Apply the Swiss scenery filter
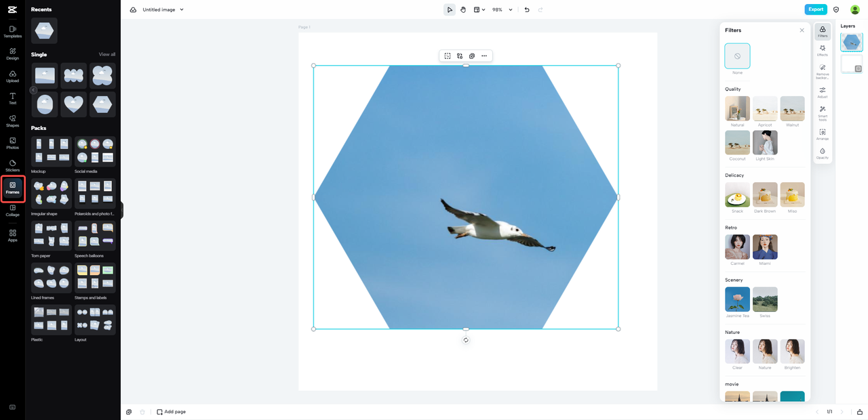Screen dimensions: 868x420 [x=765, y=299]
